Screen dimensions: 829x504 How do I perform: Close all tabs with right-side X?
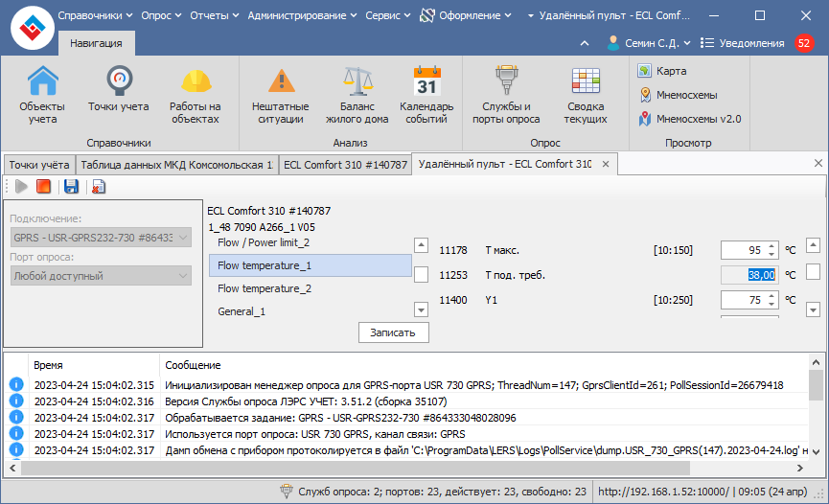817,164
